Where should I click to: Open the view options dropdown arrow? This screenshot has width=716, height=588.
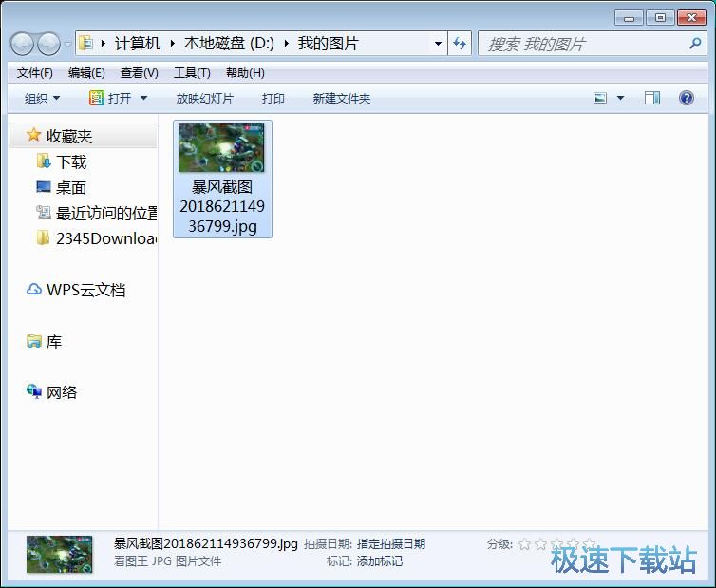click(x=620, y=98)
